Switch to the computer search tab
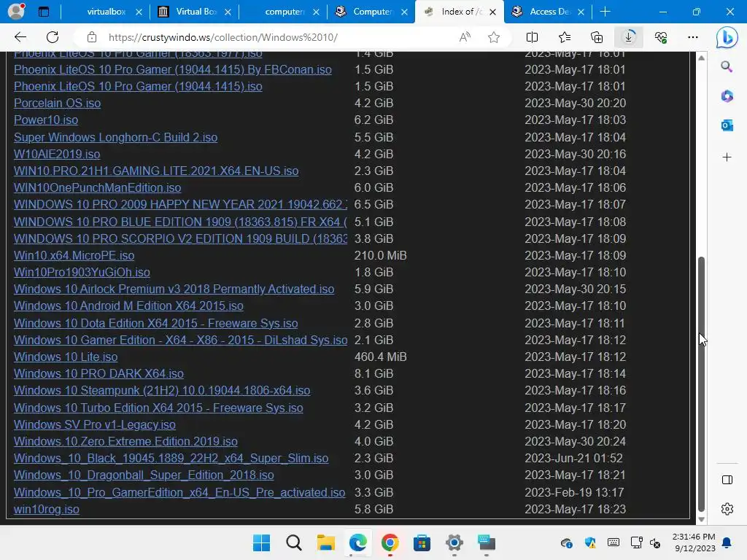Image resolution: width=747 pixels, height=560 pixels. point(284,12)
